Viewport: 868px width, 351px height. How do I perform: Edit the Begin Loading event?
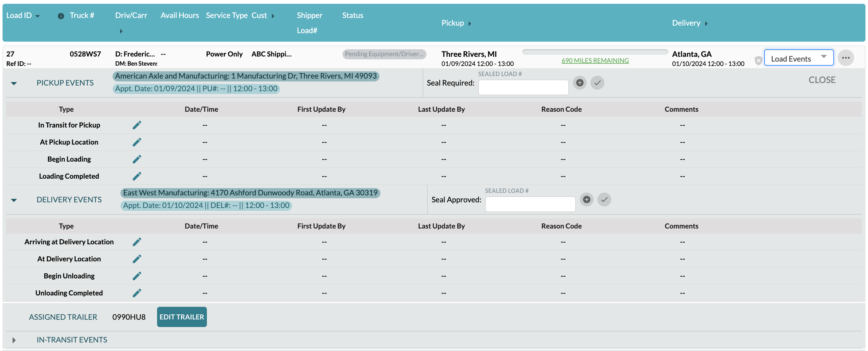coord(137,159)
